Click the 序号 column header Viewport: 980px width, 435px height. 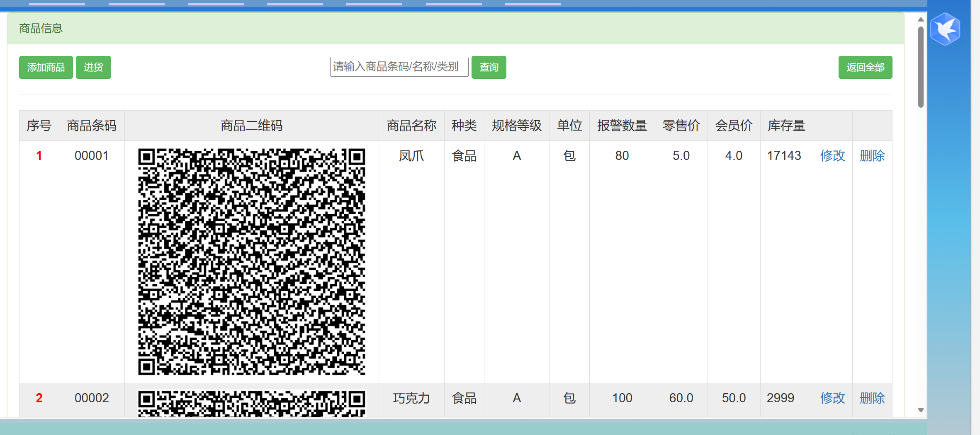(39, 126)
